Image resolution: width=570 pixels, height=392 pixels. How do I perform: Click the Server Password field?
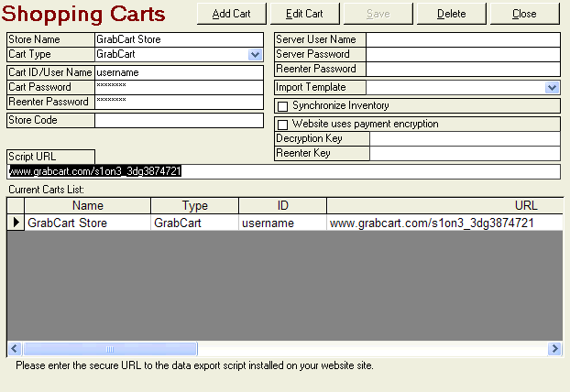pos(463,54)
